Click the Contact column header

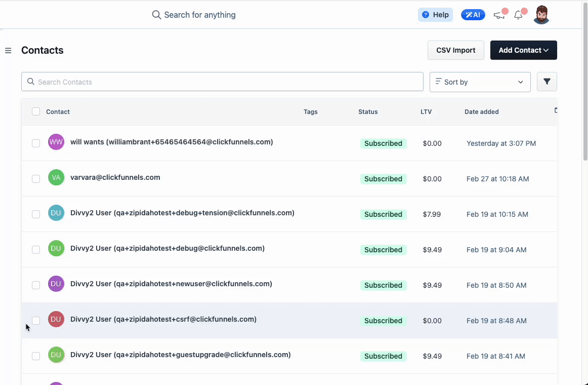click(x=58, y=112)
